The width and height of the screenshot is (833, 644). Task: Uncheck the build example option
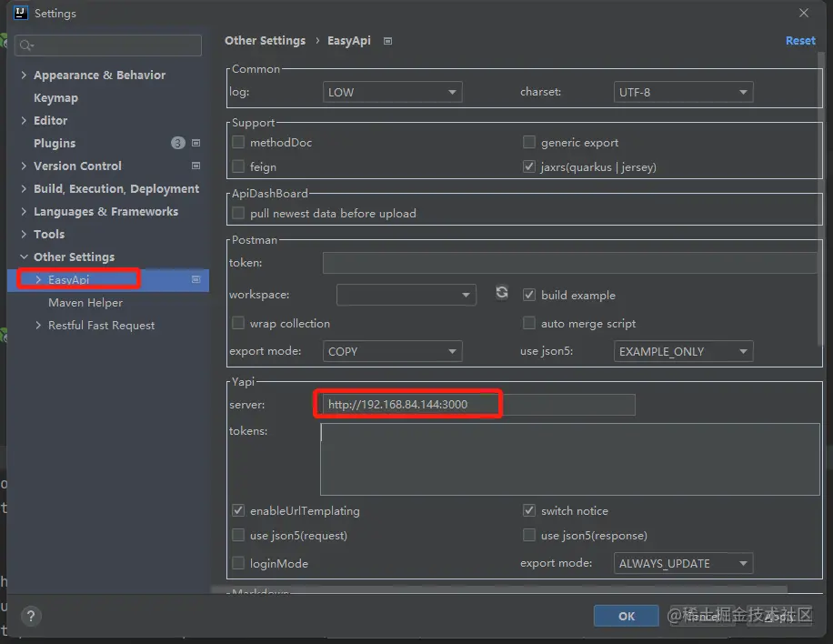(529, 295)
